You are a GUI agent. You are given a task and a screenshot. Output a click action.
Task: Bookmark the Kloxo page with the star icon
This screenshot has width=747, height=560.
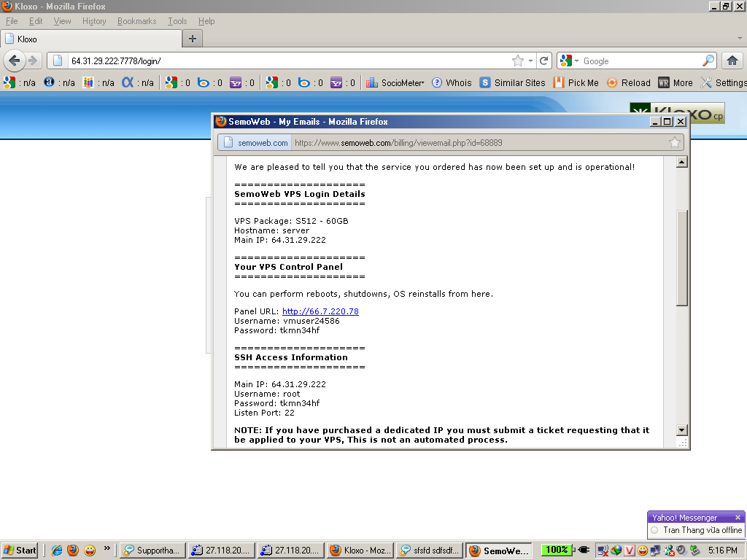(x=517, y=61)
